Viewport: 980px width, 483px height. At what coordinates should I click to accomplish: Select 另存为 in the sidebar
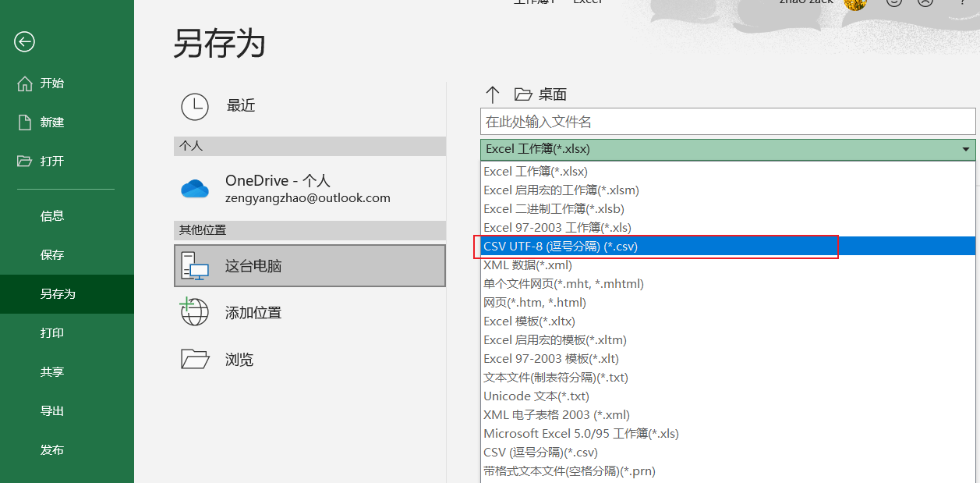pyautogui.click(x=67, y=294)
